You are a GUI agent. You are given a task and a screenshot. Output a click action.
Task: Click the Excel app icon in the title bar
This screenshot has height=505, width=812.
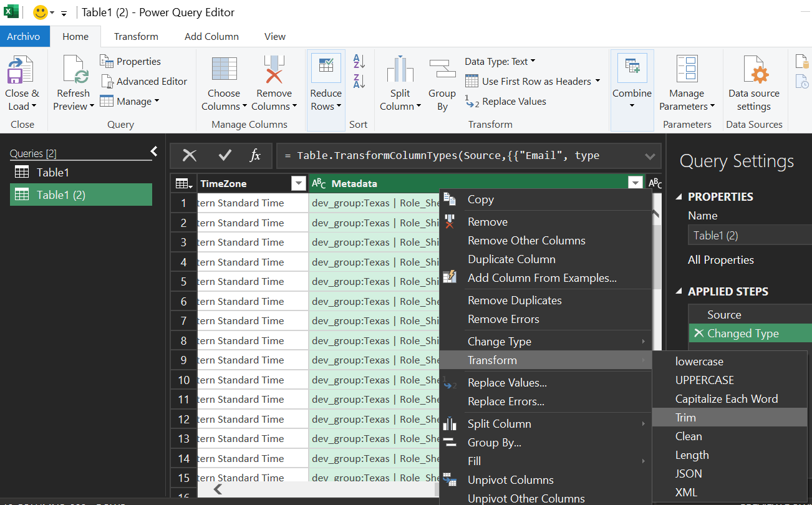[x=11, y=11]
